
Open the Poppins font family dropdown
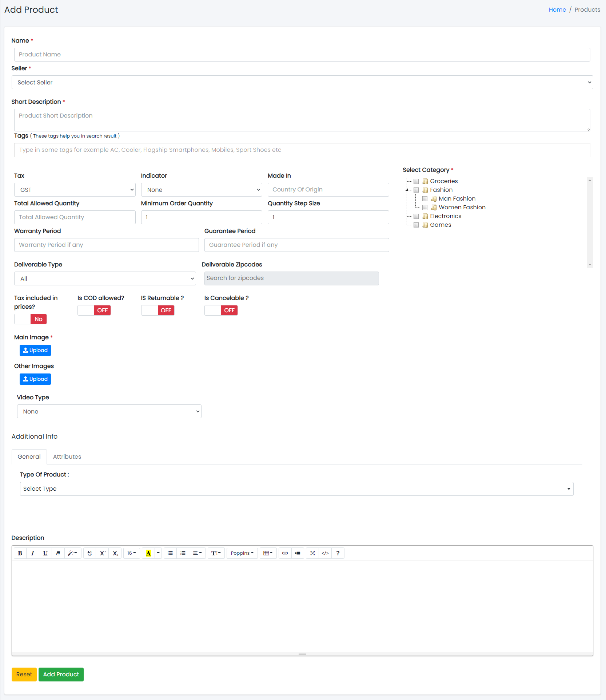tap(242, 553)
